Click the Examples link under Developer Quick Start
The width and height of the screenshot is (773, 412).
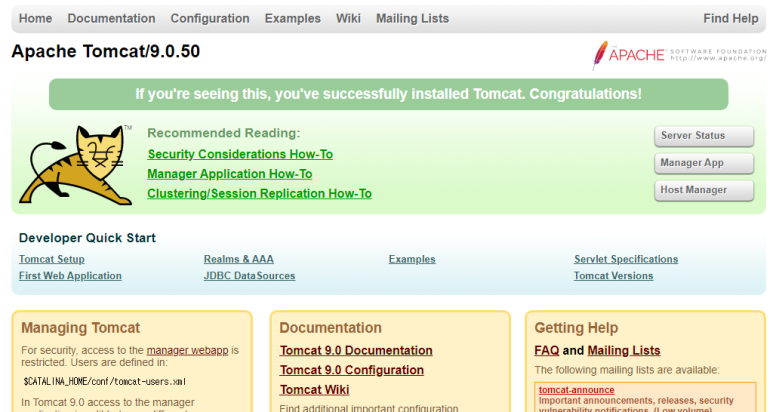tap(412, 259)
